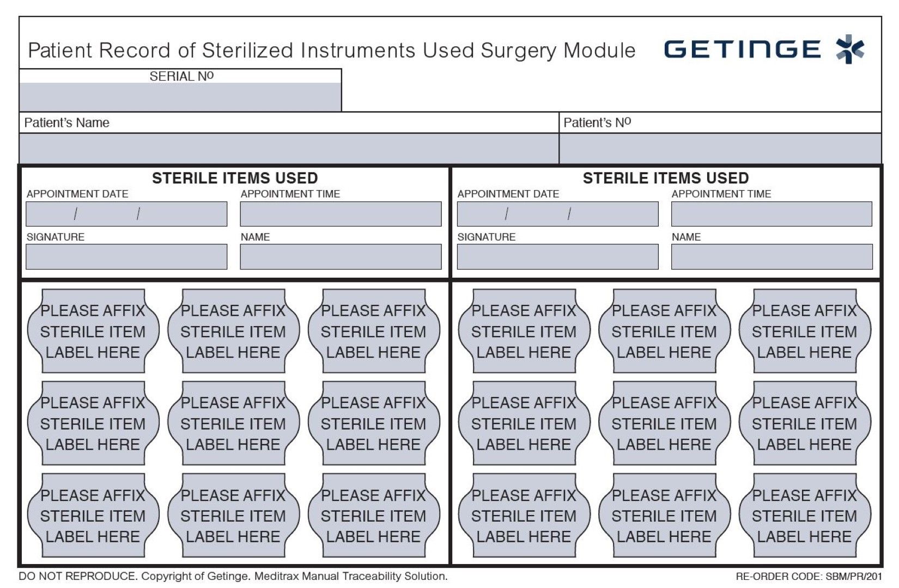Click Appointment Date field in left section

(126, 214)
